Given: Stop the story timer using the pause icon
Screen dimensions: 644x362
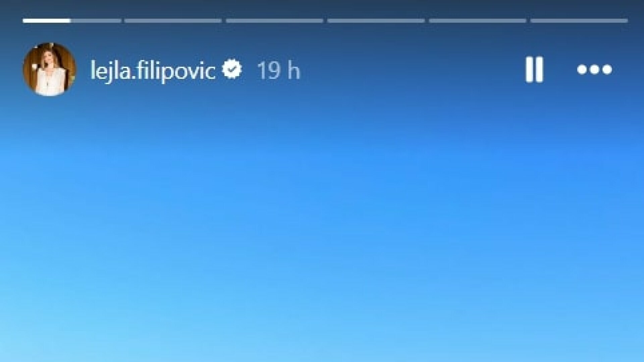Looking at the screenshot, I should (534, 69).
